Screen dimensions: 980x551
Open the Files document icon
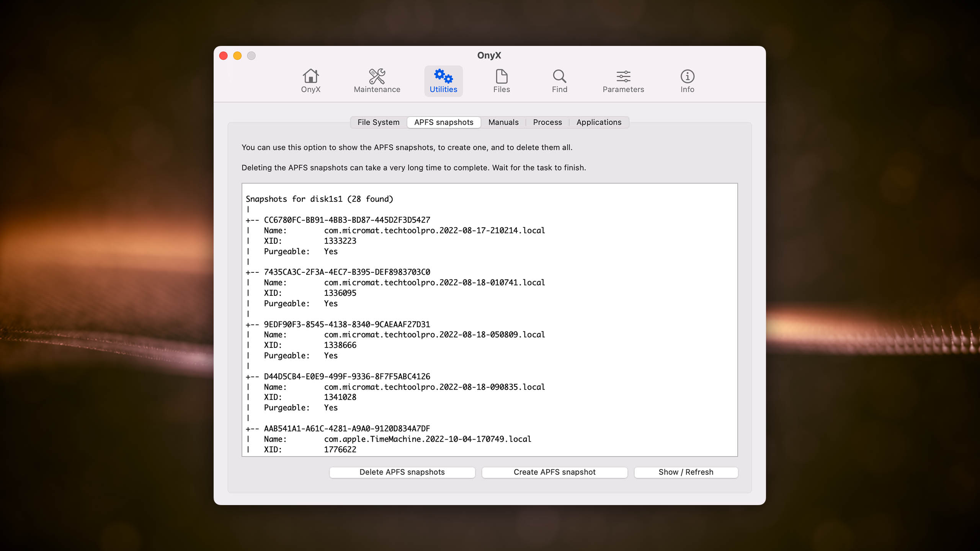(x=501, y=81)
